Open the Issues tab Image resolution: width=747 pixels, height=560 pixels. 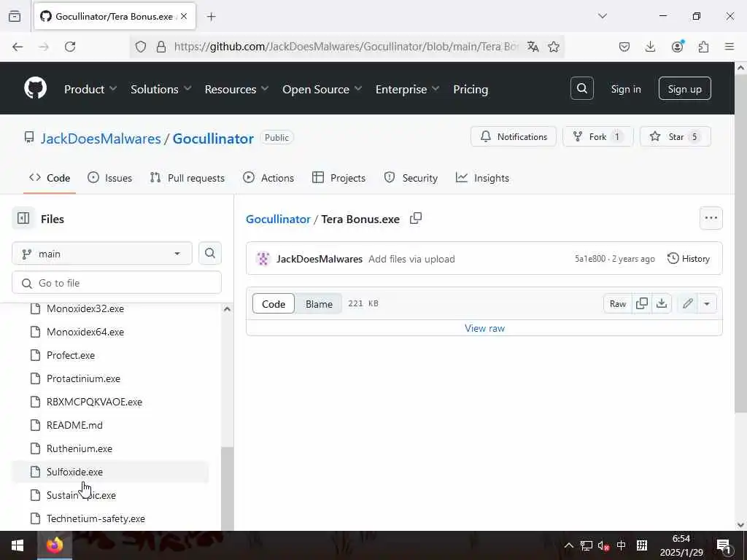pyautogui.click(x=110, y=178)
